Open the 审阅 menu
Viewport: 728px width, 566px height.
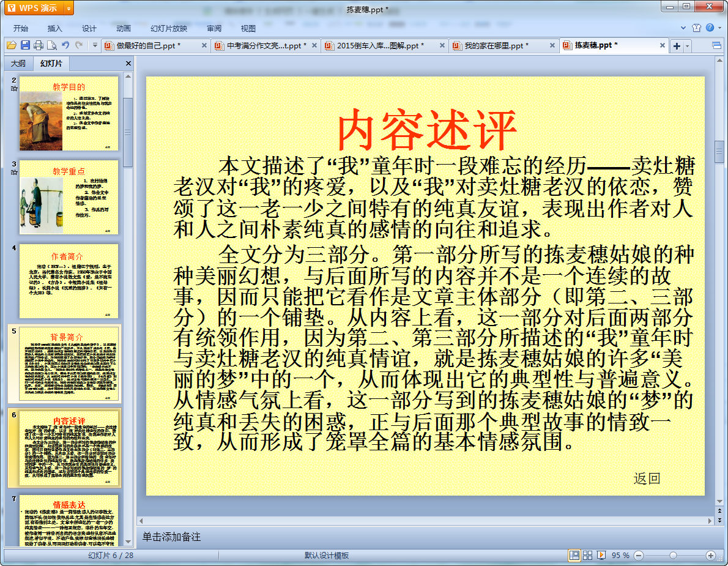pyautogui.click(x=214, y=28)
